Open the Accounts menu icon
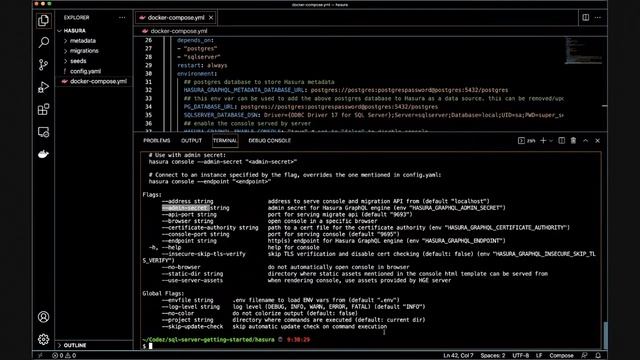Screen dimensions: 640x360 (43, 317)
